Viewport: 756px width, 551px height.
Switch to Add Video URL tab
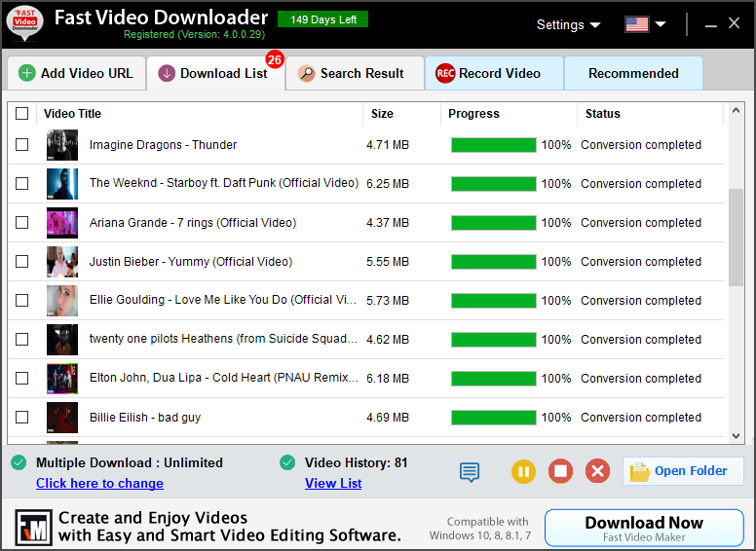click(77, 73)
